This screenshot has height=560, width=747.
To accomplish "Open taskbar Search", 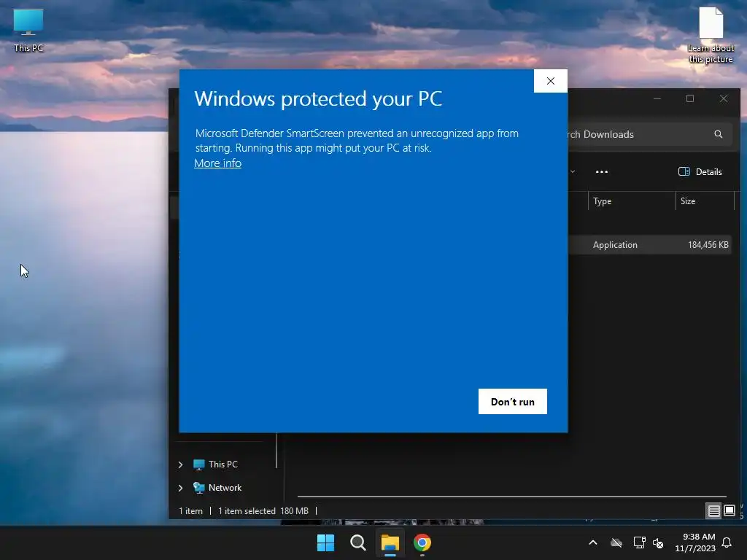I will [358, 542].
